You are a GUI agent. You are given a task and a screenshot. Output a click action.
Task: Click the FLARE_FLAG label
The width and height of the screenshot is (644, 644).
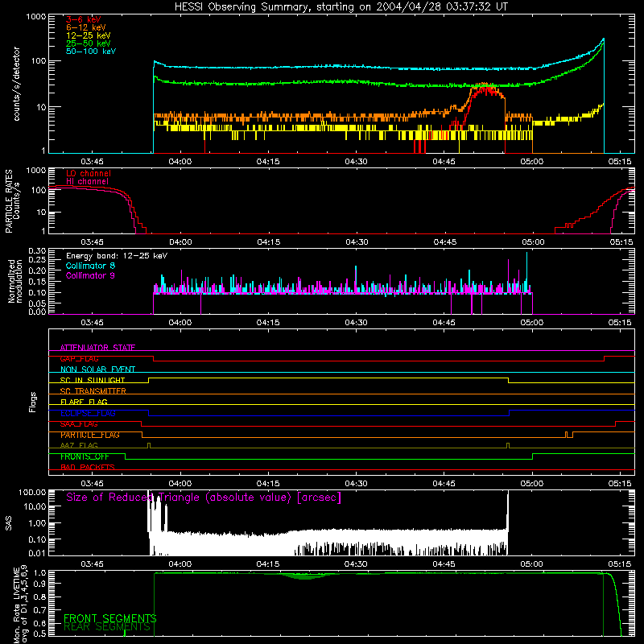(x=84, y=402)
